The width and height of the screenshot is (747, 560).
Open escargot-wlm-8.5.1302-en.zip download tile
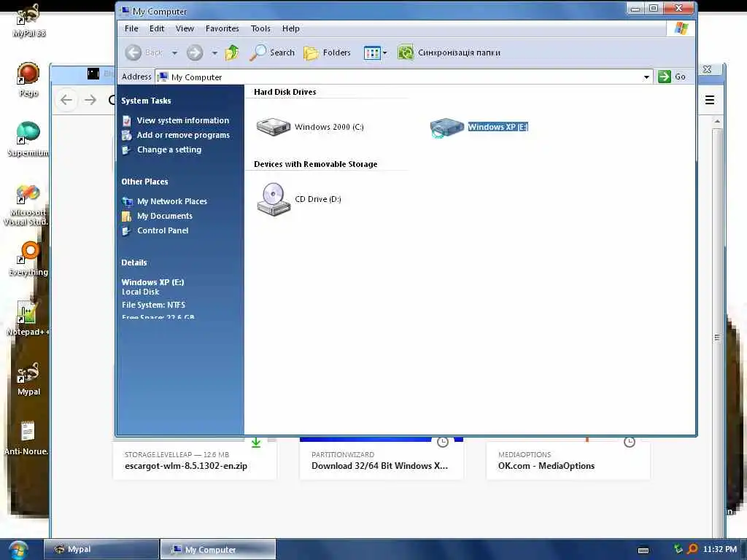click(x=195, y=460)
